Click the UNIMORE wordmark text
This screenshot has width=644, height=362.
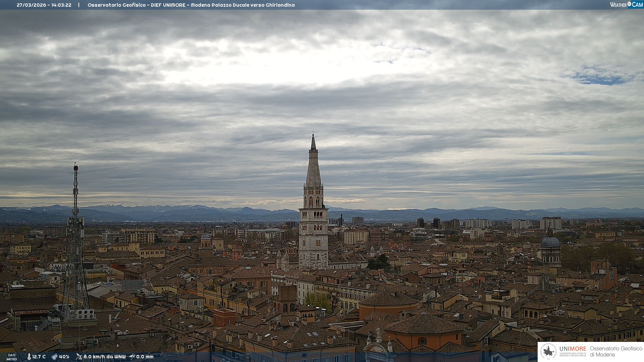573,349
